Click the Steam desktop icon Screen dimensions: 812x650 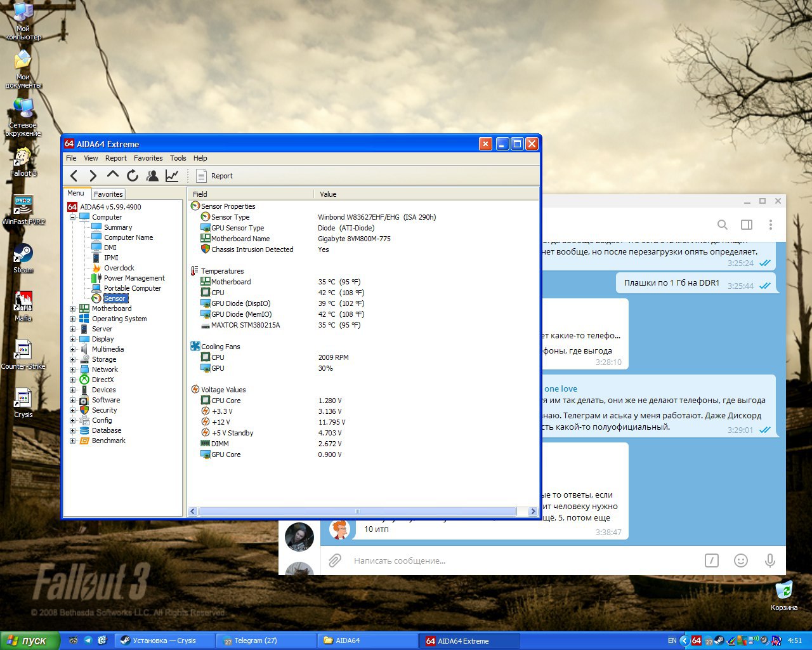[23, 258]
